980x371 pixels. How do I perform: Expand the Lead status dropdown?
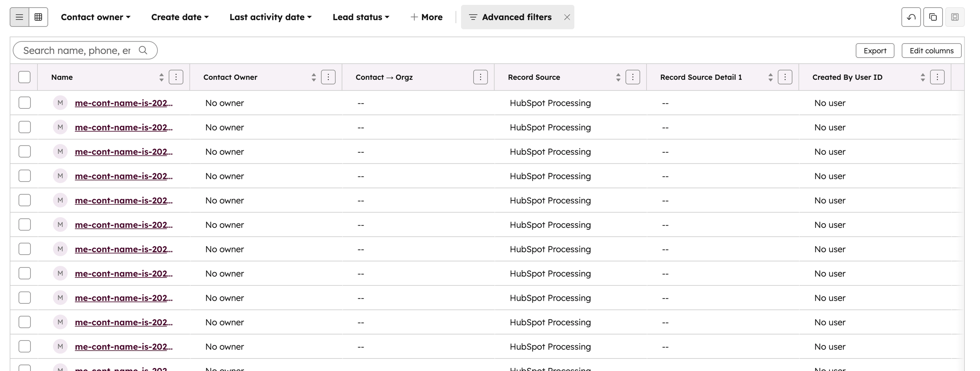361,17
